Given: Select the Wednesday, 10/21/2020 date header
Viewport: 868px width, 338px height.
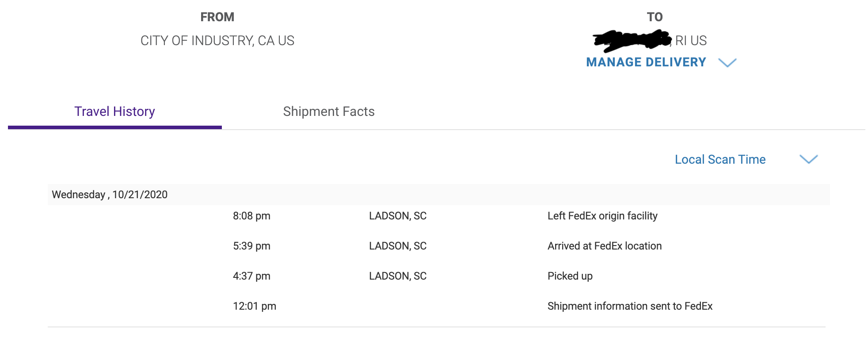Looking at the screenshot, I should 110,195.
